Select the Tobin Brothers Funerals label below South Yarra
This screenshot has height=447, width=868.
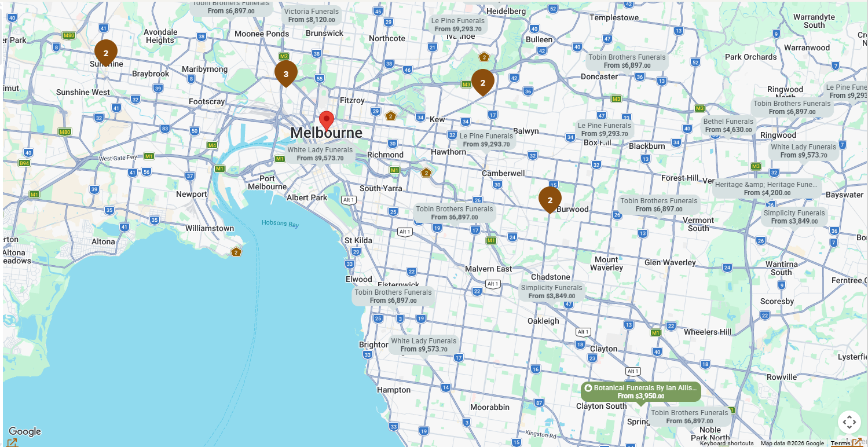455,213
